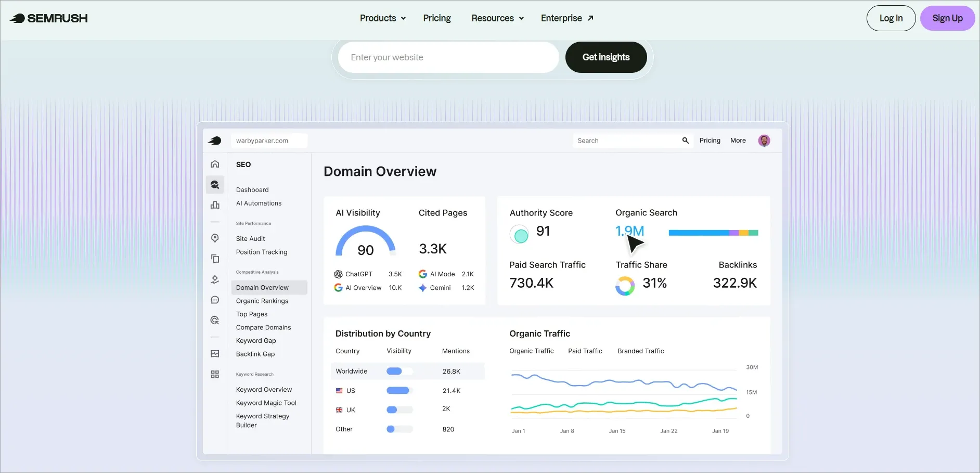Switch to the Paid Traffic tab
This screenshot has height=473, width=980.
coord(585,351)
